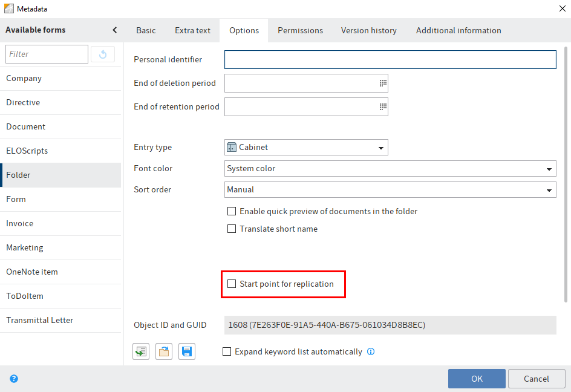The height and width of the screenshot is (392, 571).
Task: Select the Company form
Action: (60, 78)
